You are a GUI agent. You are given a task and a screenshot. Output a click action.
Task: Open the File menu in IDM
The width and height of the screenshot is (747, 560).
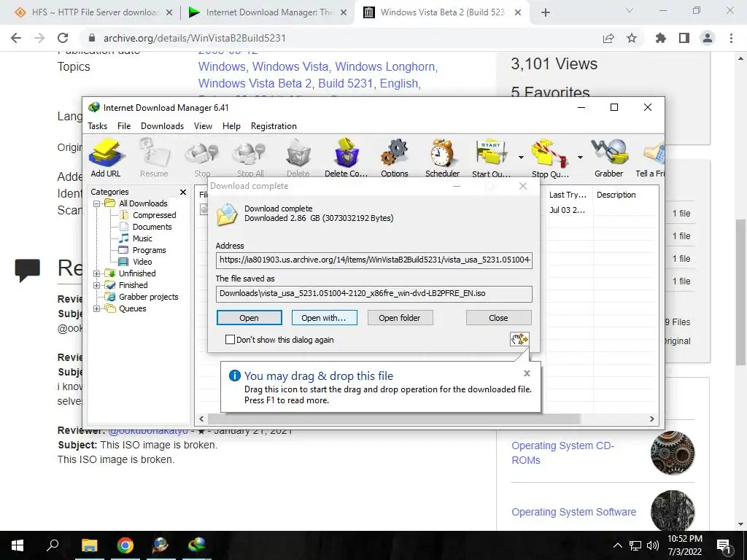(124, 125)
